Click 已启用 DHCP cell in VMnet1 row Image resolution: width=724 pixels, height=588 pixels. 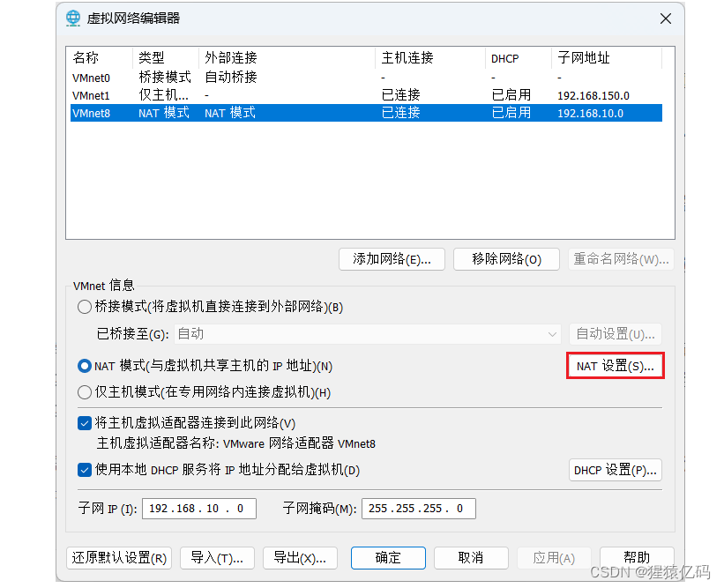511,95
